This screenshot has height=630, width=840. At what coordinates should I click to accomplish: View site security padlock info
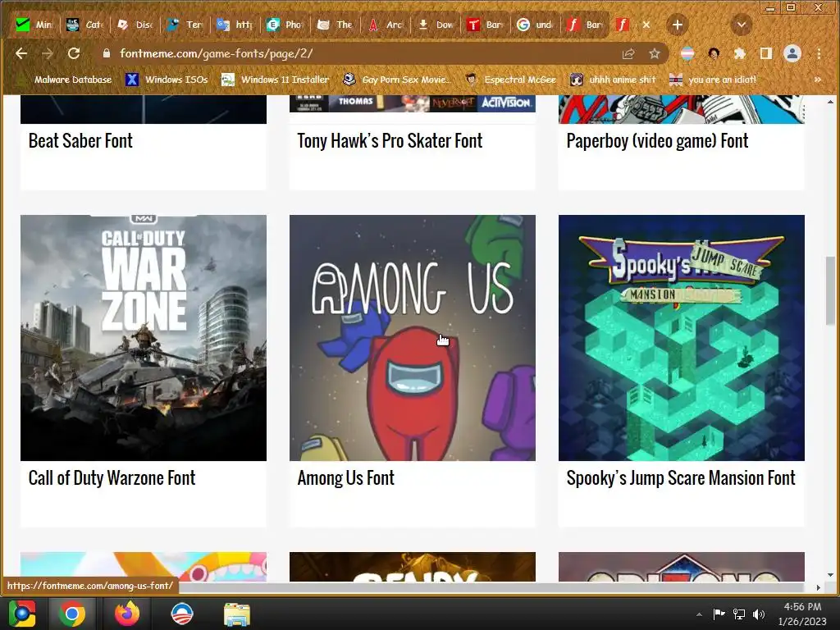click(106, 53)
